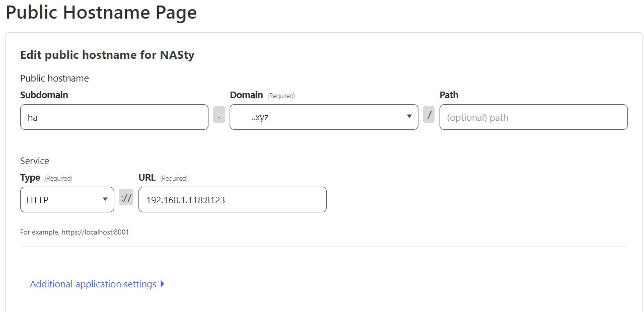Click the bold Type label
The width and height of the screenshot is (644, 312).
pos(30,178)
